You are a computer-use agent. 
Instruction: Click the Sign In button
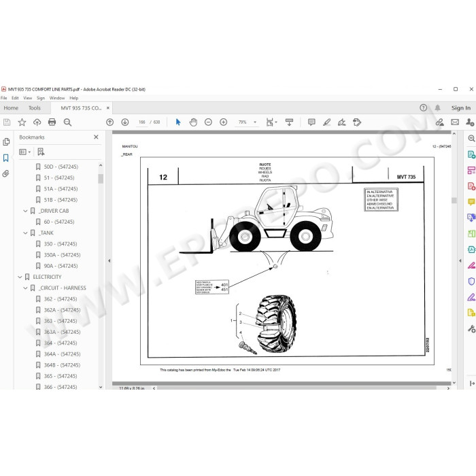point(461,107)
